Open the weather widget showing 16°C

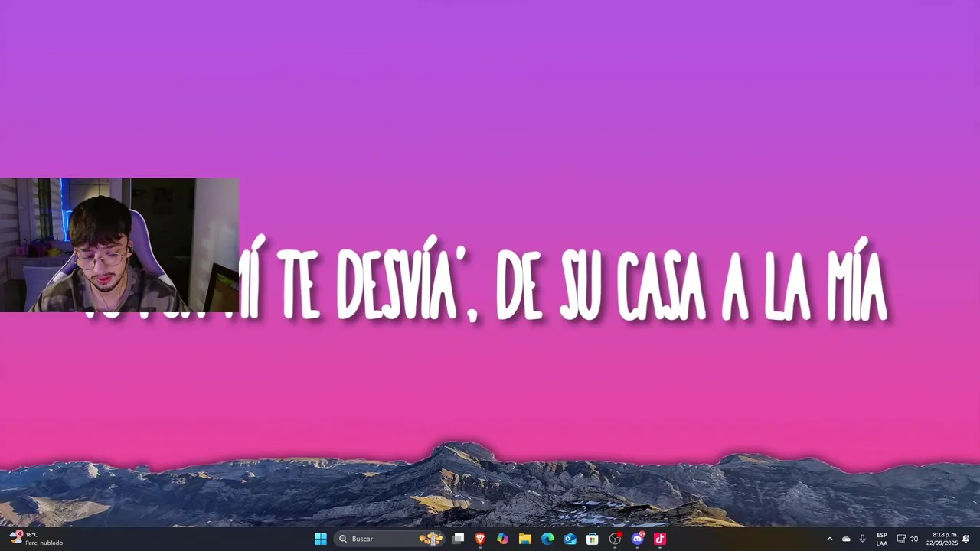36,539
